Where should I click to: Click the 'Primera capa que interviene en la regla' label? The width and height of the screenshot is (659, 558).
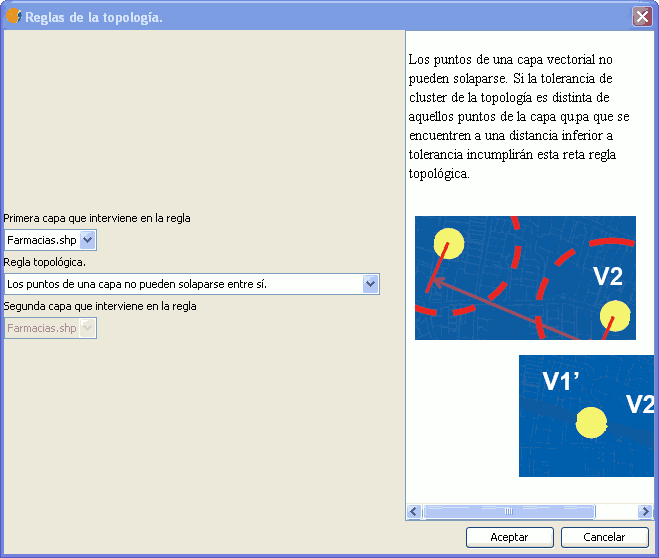(97, 218)
